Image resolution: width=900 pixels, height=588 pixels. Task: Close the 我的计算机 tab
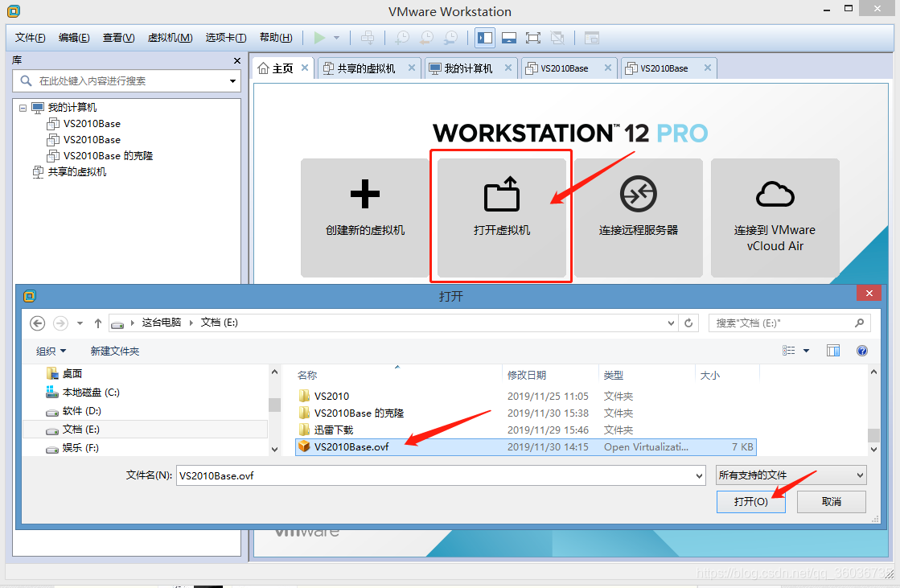pos(508,68)
